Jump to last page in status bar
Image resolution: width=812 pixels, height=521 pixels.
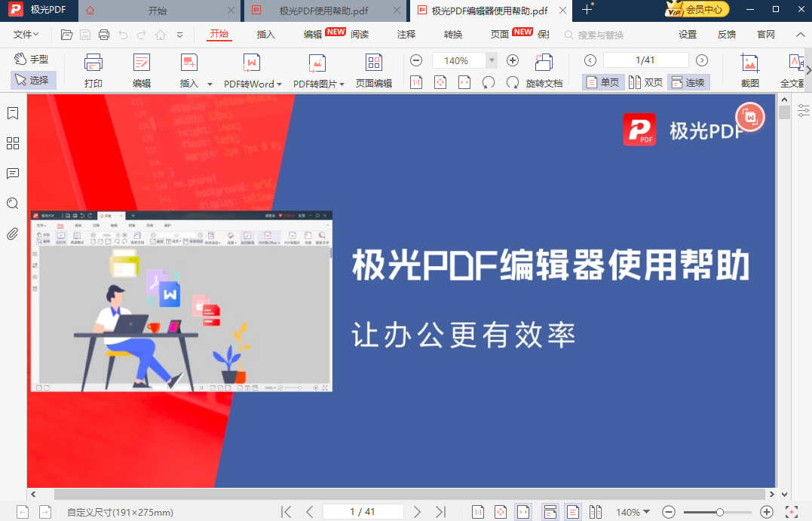pos(441,512)
